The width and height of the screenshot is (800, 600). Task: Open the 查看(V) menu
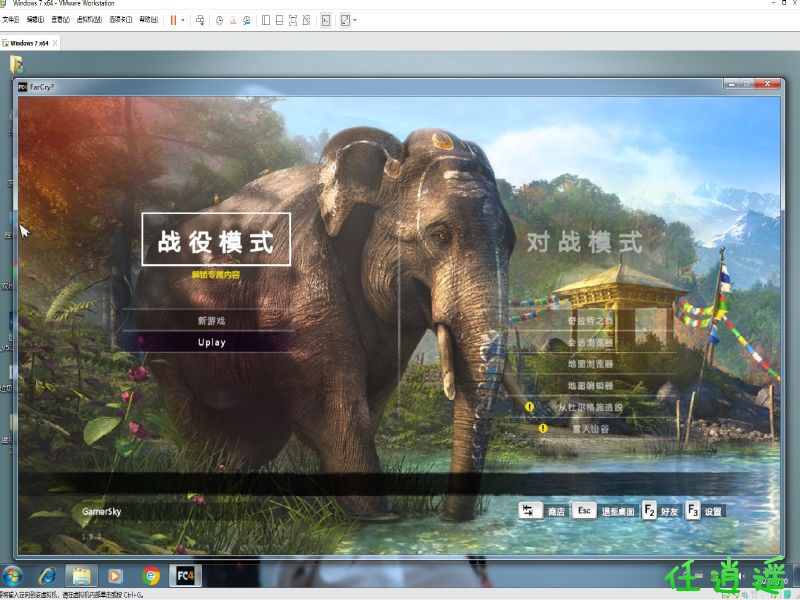pyautogui.click(x=60, y=20)
